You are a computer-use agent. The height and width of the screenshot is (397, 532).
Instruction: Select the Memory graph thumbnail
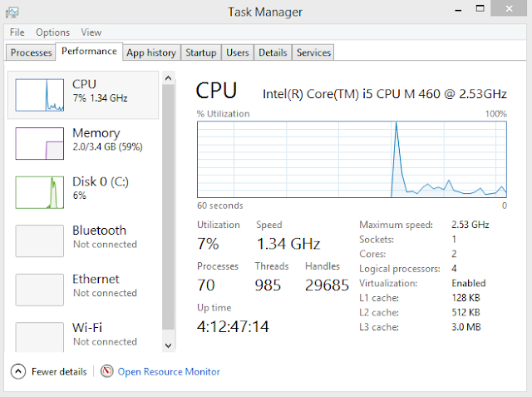tap(40, 143)
